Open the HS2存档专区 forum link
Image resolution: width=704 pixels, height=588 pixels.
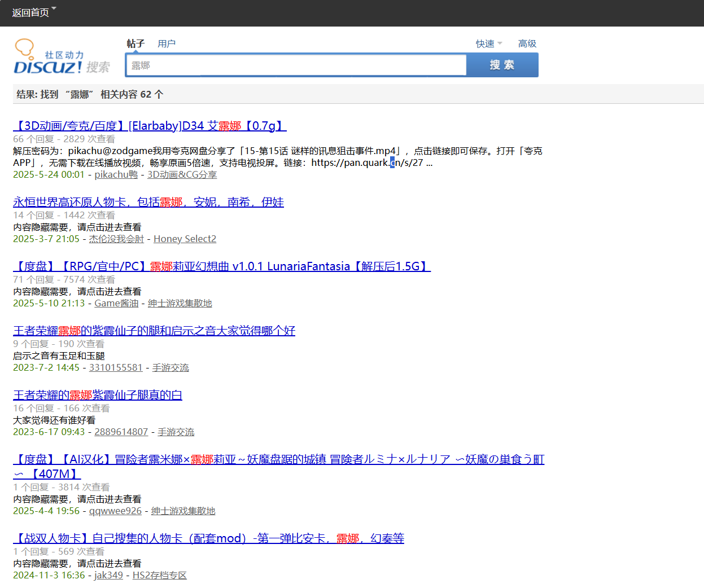[160, 576]
